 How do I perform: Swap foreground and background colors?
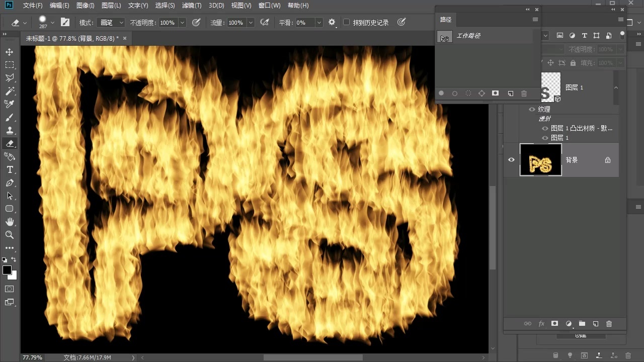(14, 260)
